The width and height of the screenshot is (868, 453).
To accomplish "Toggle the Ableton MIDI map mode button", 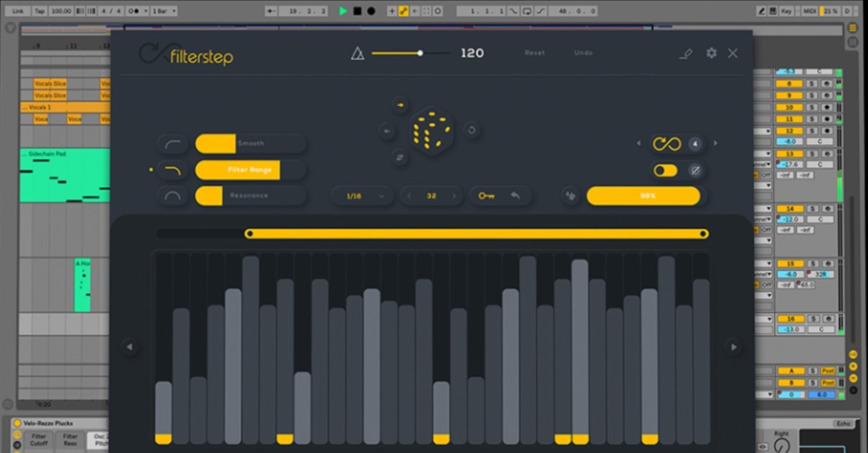I will [x=809, y=11].
